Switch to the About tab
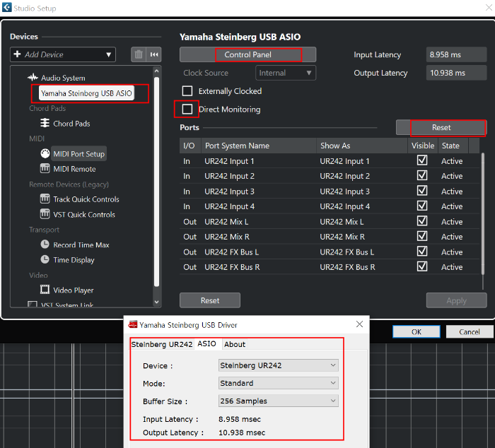 [235, 344]
